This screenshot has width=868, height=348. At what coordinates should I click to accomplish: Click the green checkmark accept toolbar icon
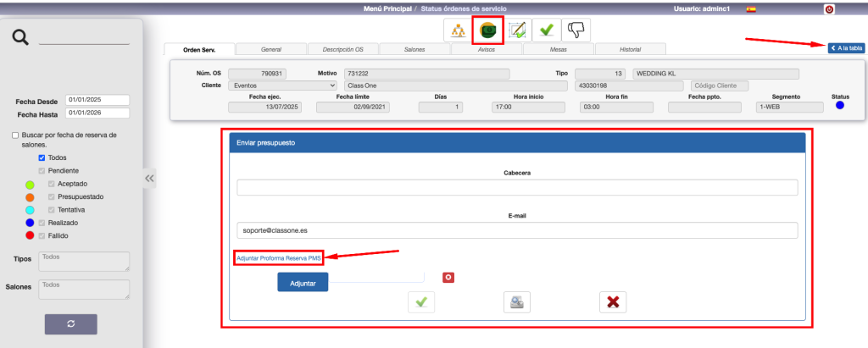(x=547, y=30)
